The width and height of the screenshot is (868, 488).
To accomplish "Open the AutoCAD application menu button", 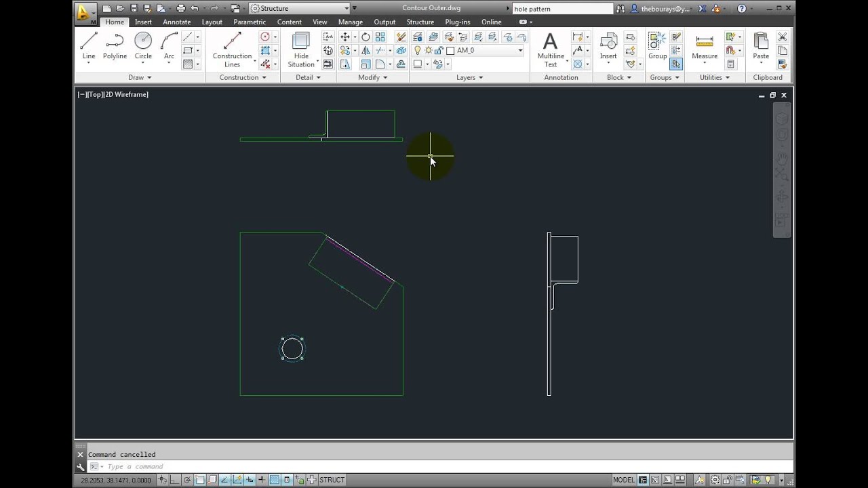I will [85, 12].
